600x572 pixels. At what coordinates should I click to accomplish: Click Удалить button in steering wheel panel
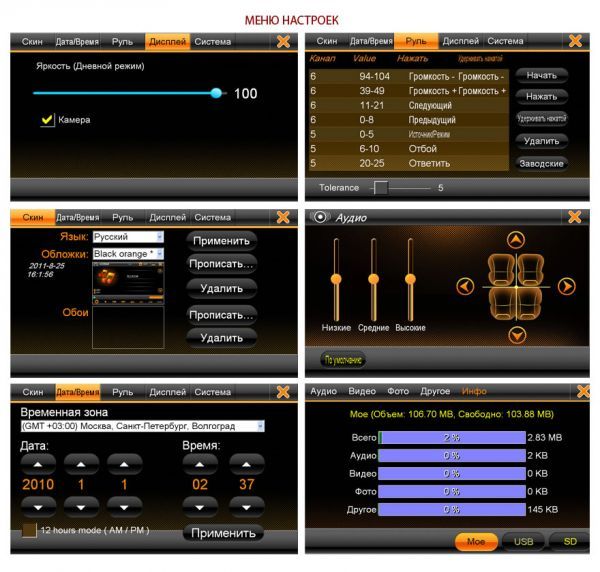point(541,141)
